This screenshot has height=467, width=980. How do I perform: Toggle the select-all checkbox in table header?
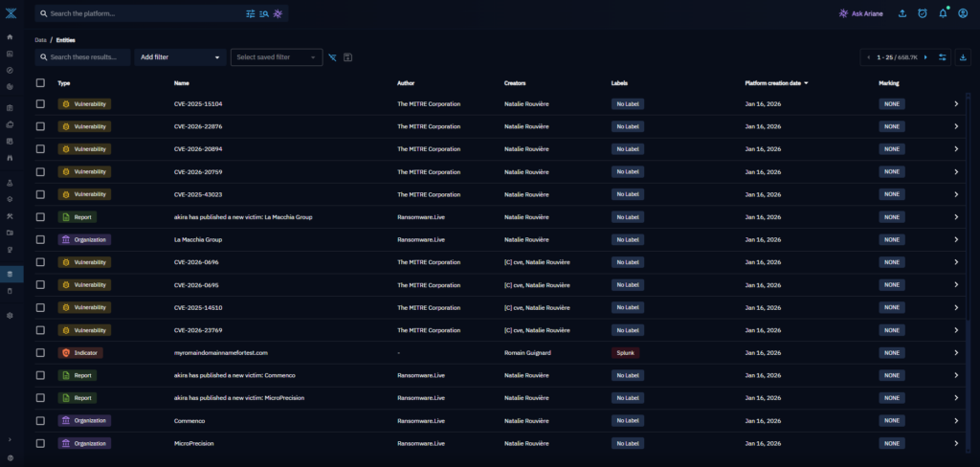(x=40, y=83)
